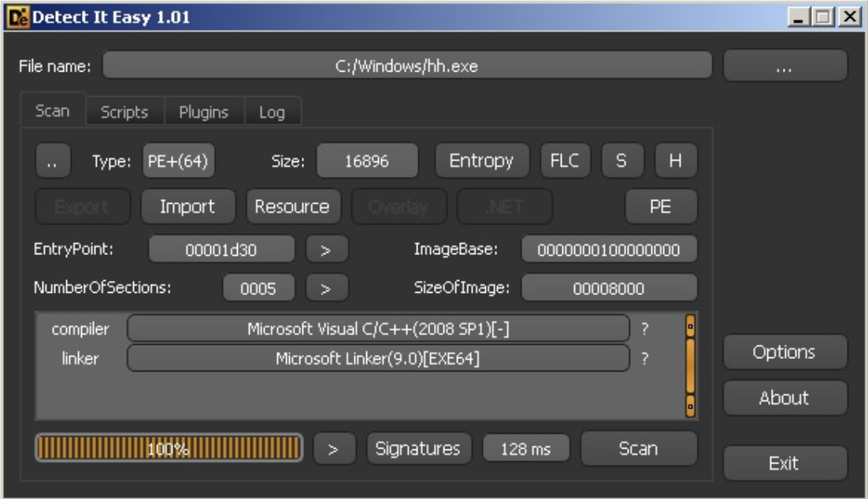Start a scan with the Scan button

click(639, 449)
